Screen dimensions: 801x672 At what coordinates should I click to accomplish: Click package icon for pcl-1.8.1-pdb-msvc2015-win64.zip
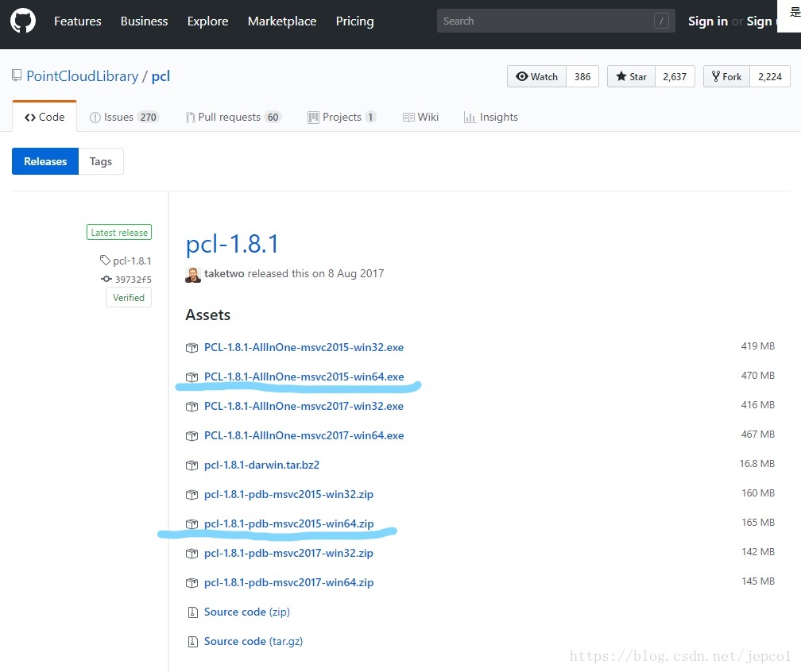pos(192,524)
